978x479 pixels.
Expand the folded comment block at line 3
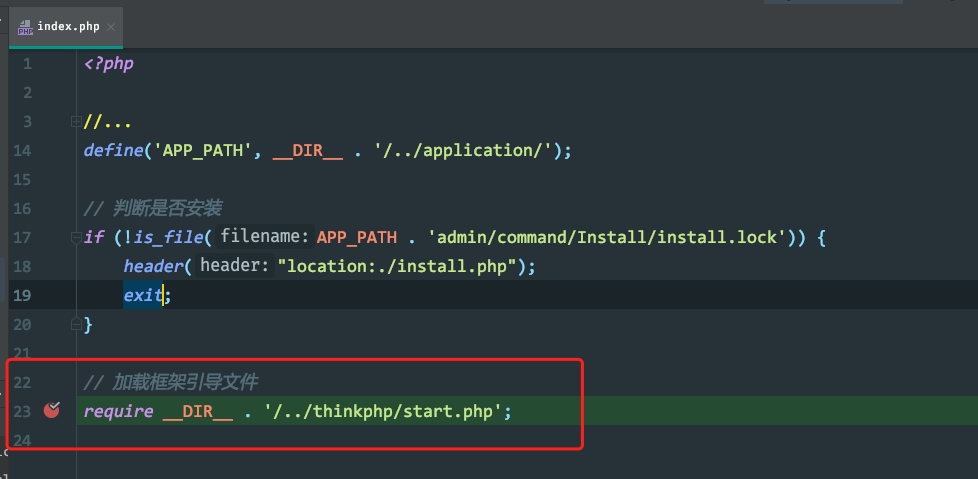point(76,122)
